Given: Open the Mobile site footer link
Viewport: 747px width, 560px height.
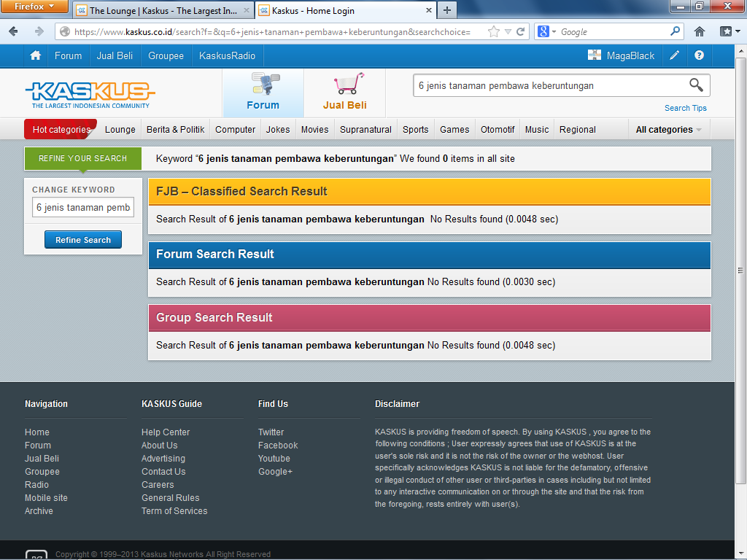Looking at the screenshot, I should pos(46,497).
